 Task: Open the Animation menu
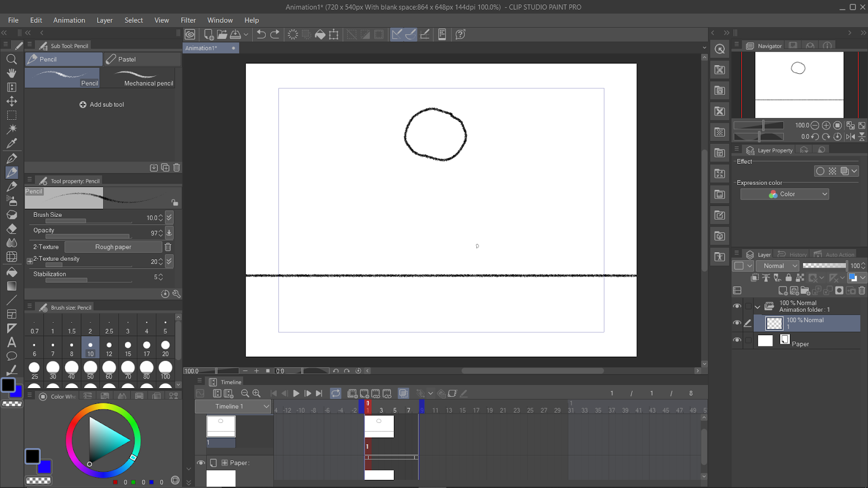pos(69,20)
